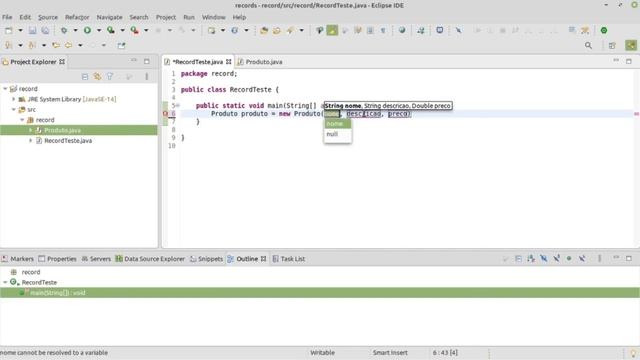
Task: Click the Coverage launch icon
Action: pos(111,31)
